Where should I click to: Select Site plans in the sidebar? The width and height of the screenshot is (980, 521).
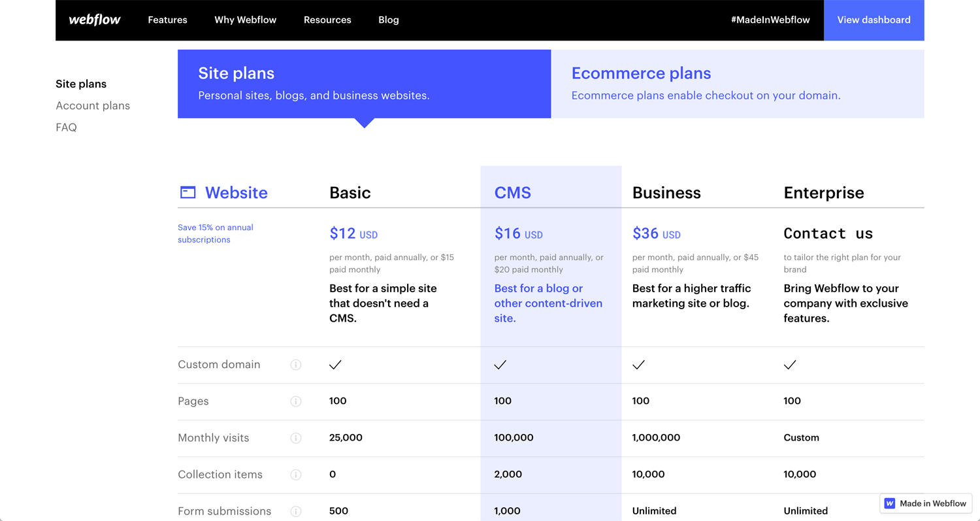[81, 84]
